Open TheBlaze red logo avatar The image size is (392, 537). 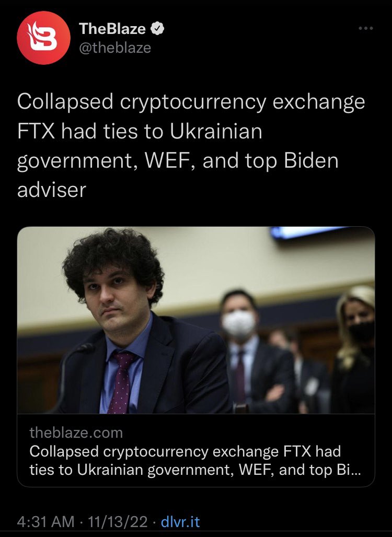click(43, 38)
